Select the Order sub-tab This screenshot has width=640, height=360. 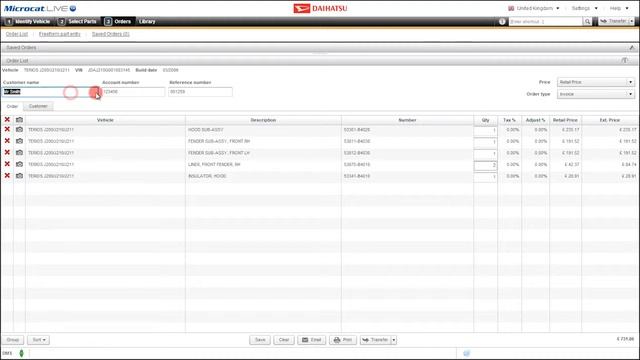(12, 106)
